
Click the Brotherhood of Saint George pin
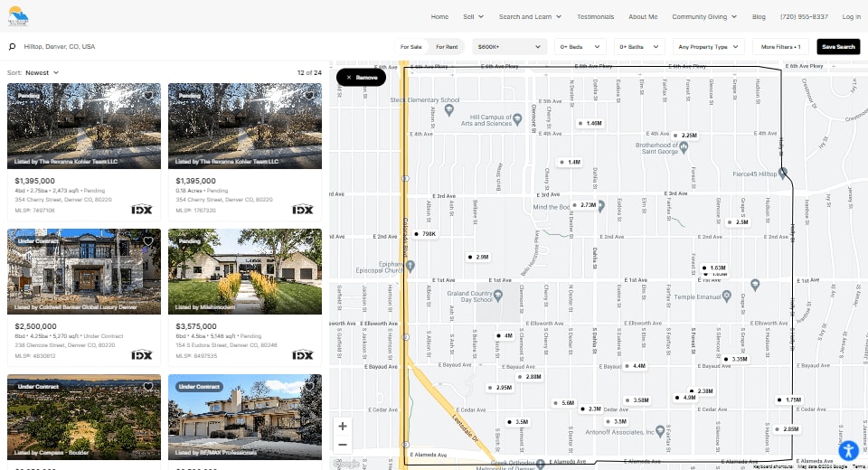click(x=684, y=147)
